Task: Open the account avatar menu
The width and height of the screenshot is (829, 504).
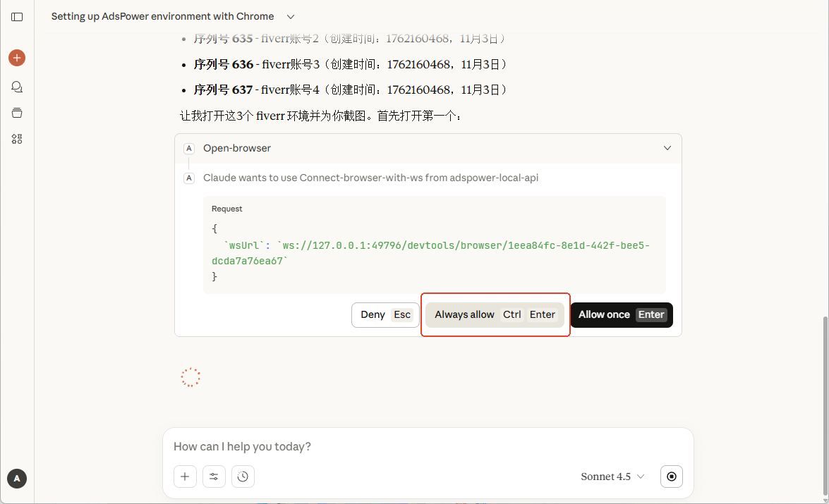Action: (16, 479)
